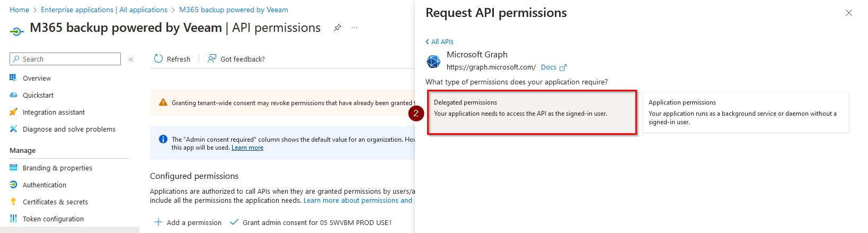
Task: Click the Branding & properties icon
Action: (x=13, y=168)
